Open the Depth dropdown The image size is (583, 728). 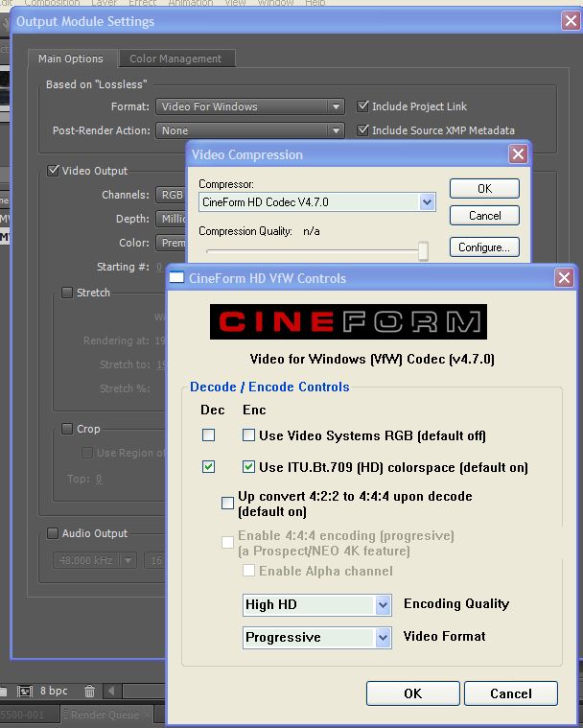click(x=172, y=219)
